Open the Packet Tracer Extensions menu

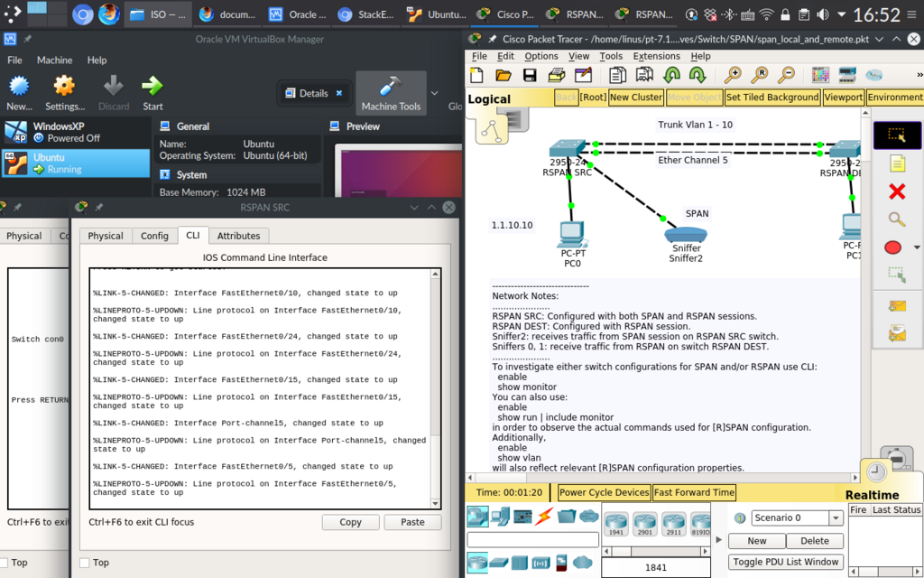[x=657, y=56]
